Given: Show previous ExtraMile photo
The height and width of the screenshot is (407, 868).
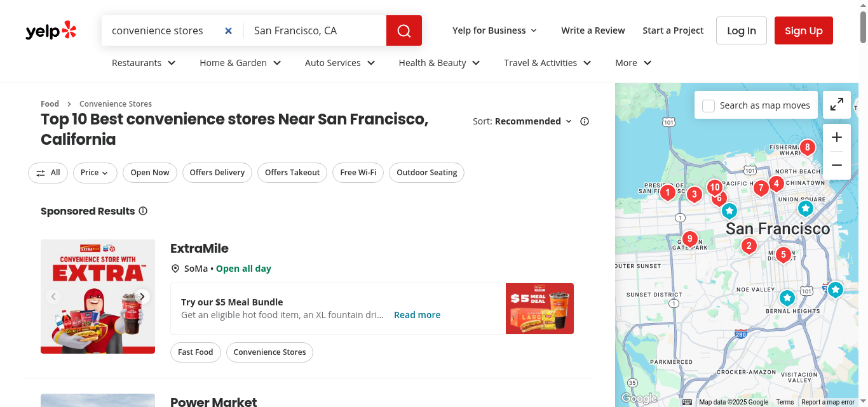Looking at the screenshot, I should pyautogui.click(x=53, y=297).
